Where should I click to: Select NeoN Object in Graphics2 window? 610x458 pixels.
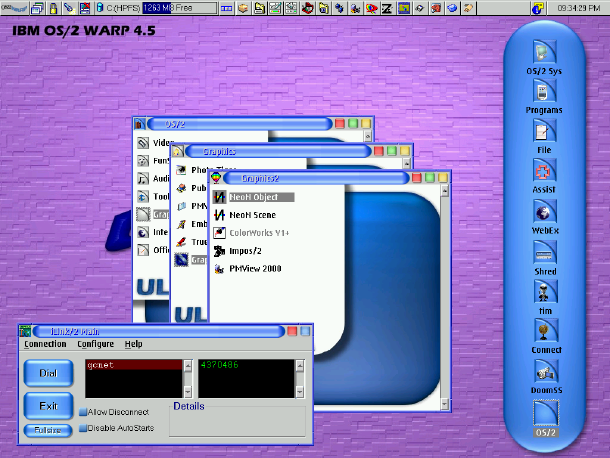pyautogui.click(x=254, y=197)
